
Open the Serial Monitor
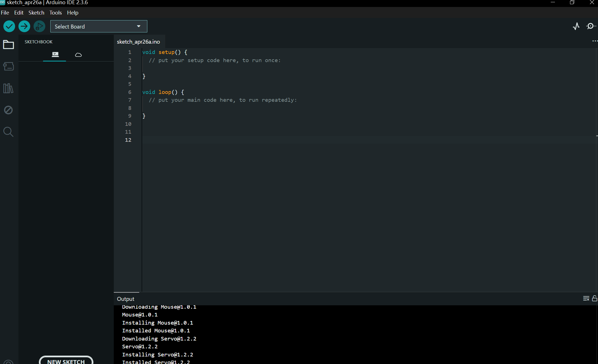[591, 27]
